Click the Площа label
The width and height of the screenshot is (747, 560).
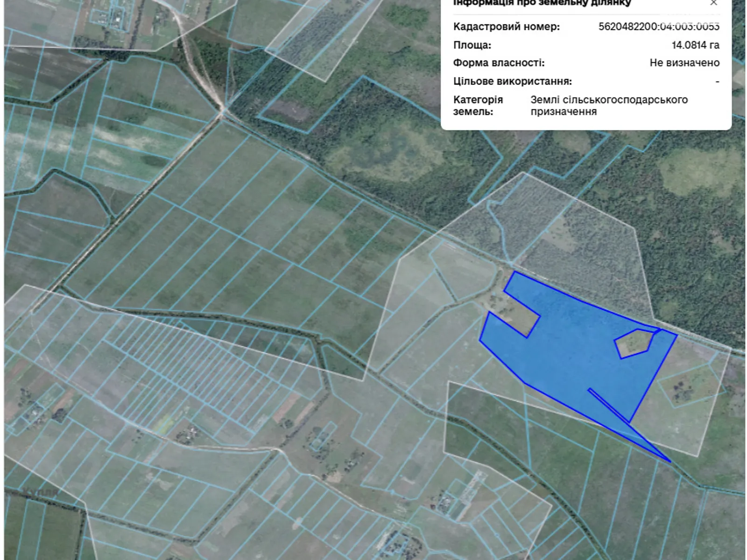click(472, 45)
